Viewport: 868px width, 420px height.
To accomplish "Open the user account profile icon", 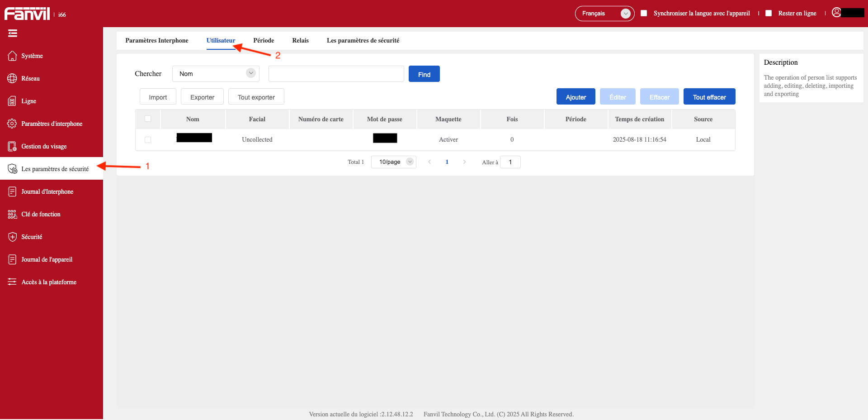I will tap(836, 13).
